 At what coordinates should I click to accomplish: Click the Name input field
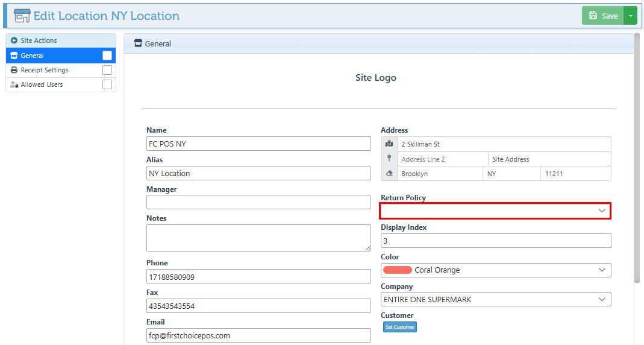coord(258,144)
